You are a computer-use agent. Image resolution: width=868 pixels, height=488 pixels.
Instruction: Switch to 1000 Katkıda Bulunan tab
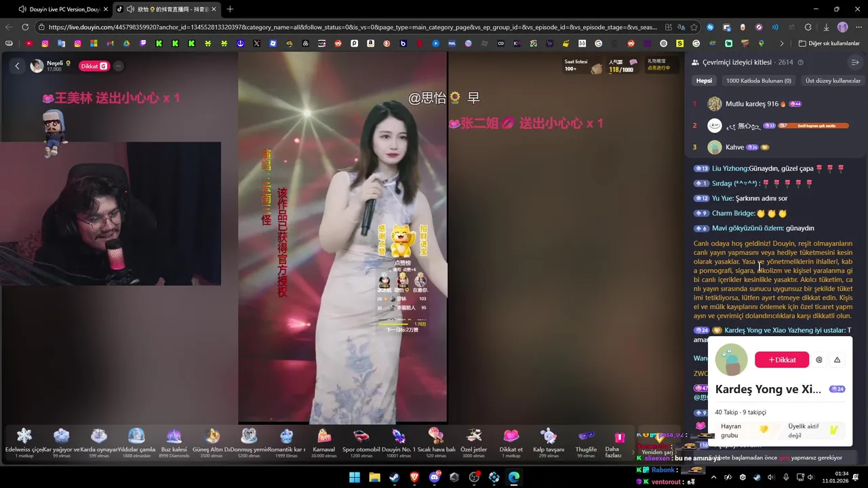point(758,81)
